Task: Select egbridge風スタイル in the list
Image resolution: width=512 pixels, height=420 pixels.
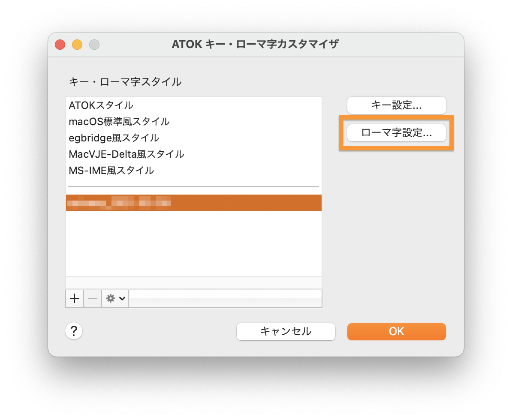Action: [194, 138]
